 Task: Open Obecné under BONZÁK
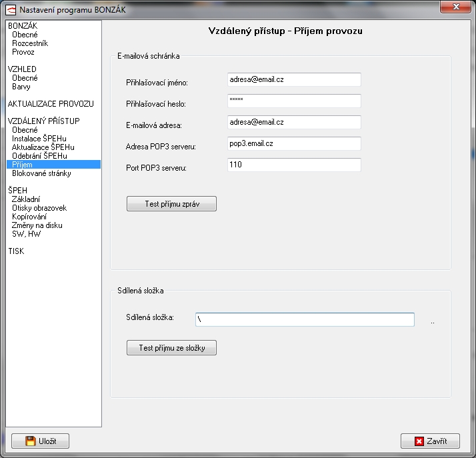[x=25, y=35]
